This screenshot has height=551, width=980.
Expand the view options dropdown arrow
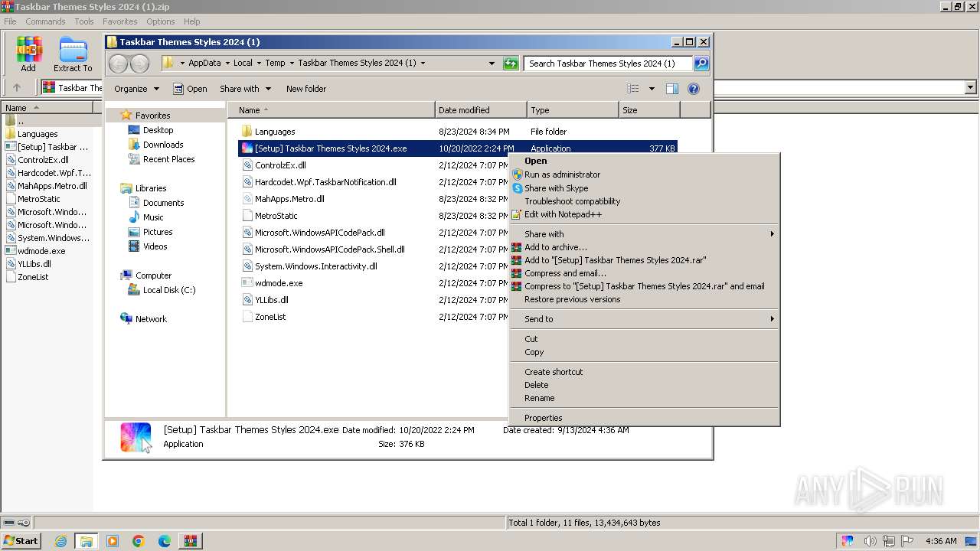tap(652, 89)
